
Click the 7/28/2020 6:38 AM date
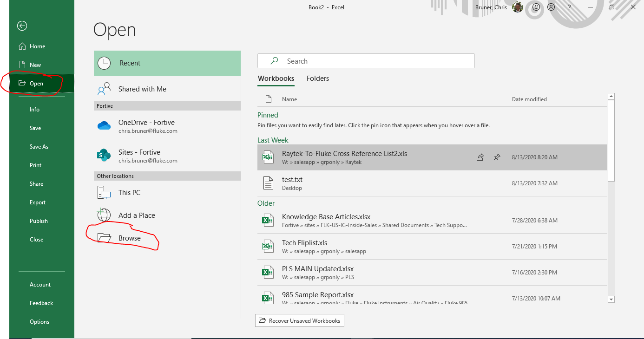click(x=534, y=221)
